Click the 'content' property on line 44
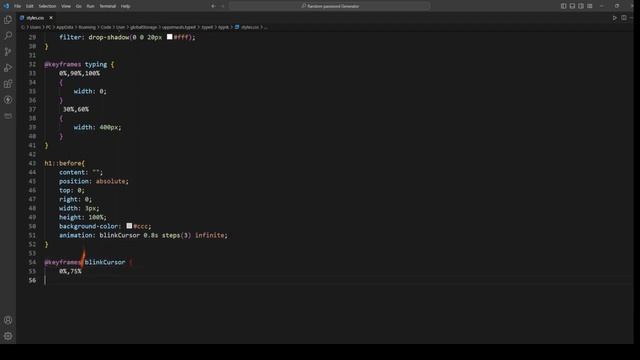Image resolution: width=640 pixels, height=360 pixels. (72, 172)
